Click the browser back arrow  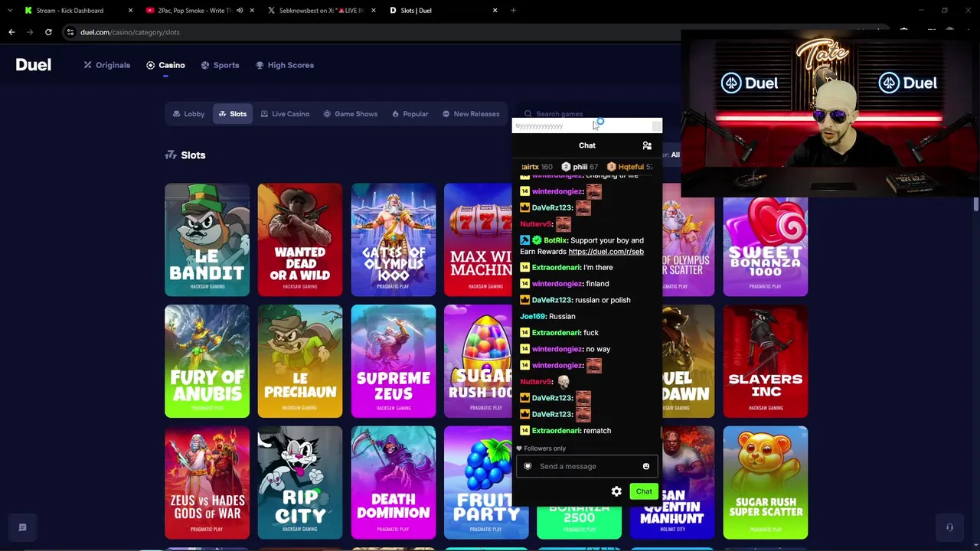(x=11, y=32)
